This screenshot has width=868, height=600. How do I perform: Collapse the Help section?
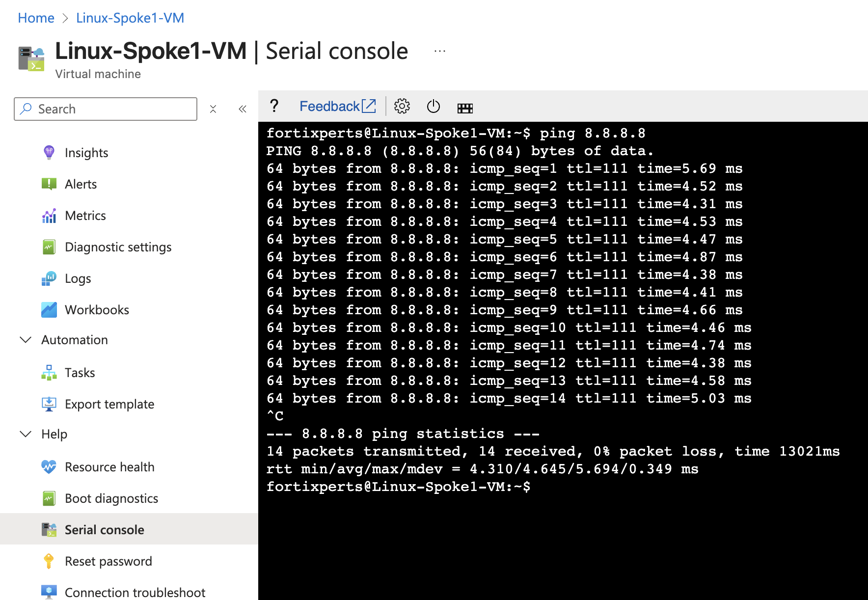26,434
